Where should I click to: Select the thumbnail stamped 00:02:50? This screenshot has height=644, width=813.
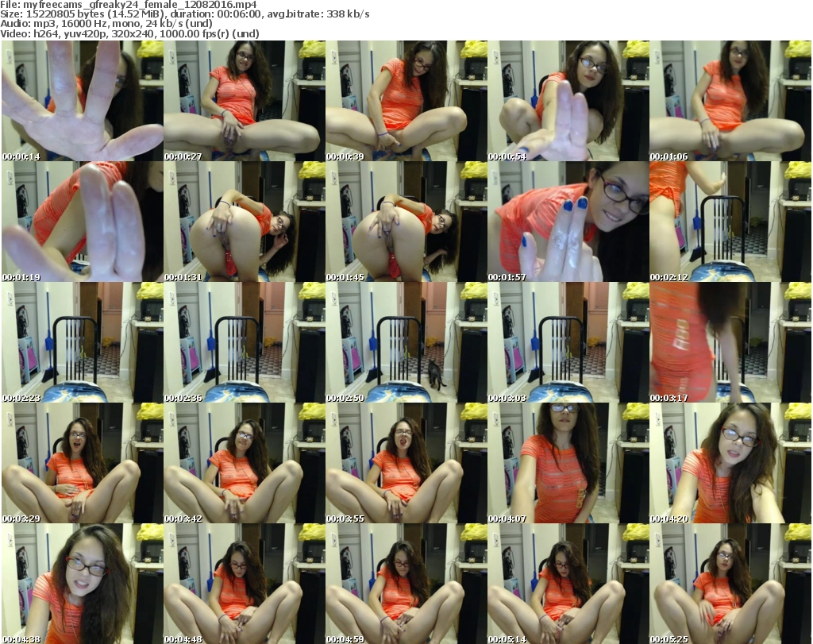point(406,342)
